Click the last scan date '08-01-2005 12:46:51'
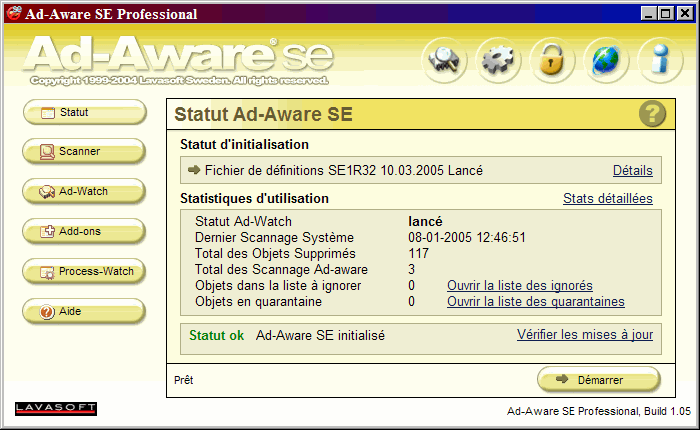This screenshot has width=700, height=430. 467,237
